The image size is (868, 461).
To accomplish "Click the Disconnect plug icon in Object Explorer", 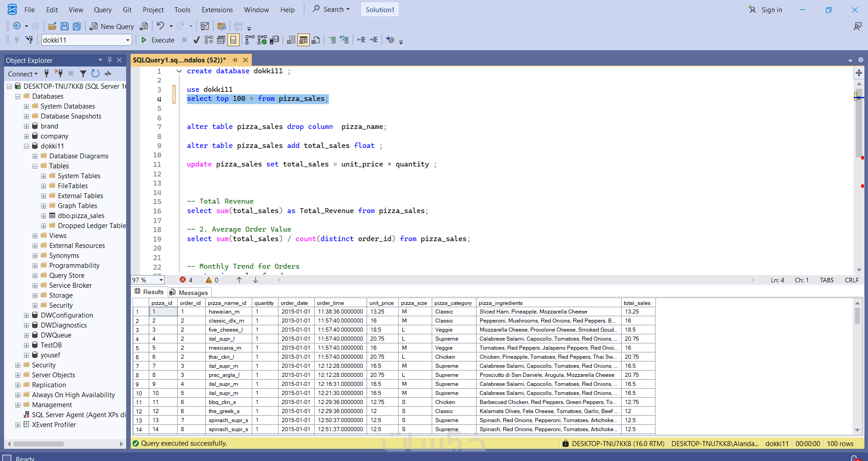I will (x=59, y=74).
